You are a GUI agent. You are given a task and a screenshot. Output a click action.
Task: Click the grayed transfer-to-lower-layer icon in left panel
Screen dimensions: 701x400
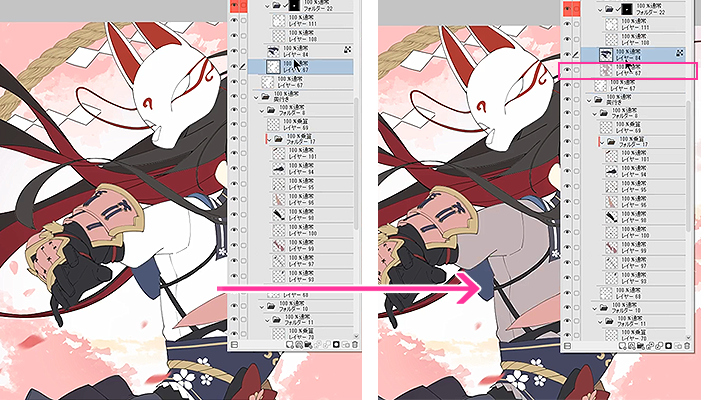click(318, 345)
